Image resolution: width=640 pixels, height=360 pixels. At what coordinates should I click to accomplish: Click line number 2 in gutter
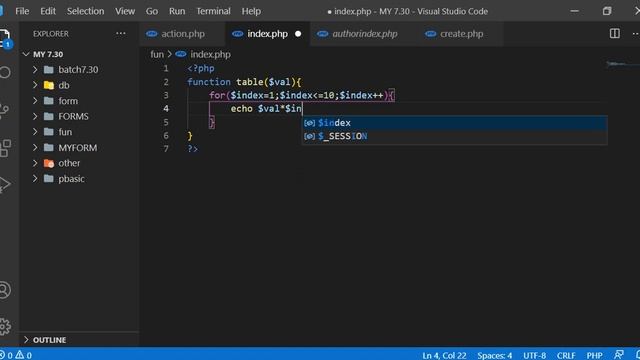point(166,82)
